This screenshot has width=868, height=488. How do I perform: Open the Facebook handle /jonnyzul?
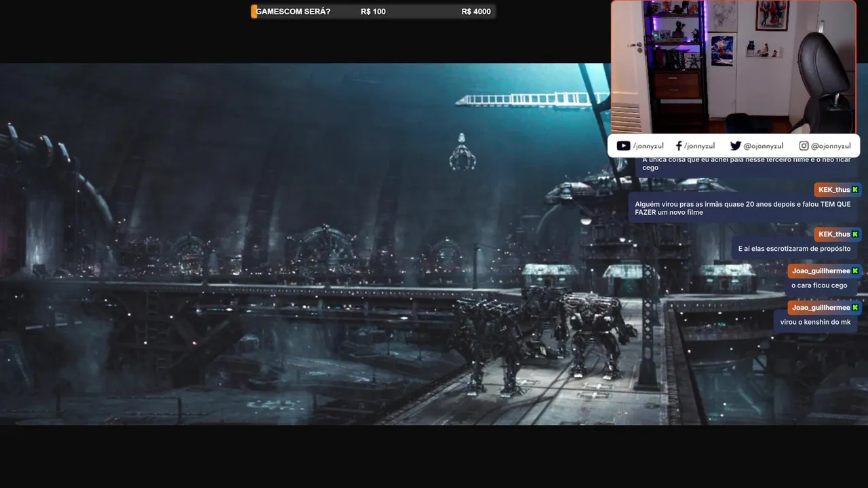[699, 146]
